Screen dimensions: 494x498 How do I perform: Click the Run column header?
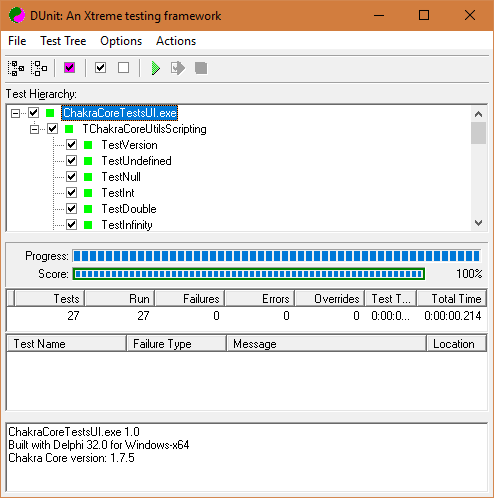(x=120, y=298)
